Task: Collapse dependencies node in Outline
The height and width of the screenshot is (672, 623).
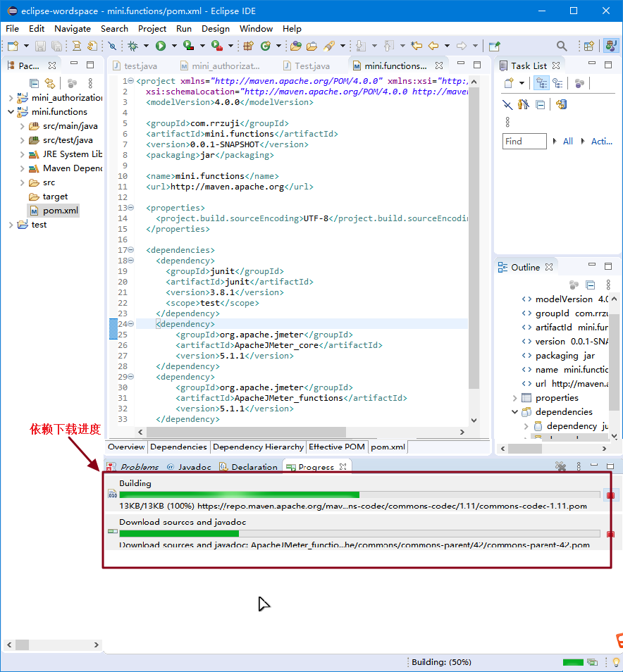Action: point(515,412)
